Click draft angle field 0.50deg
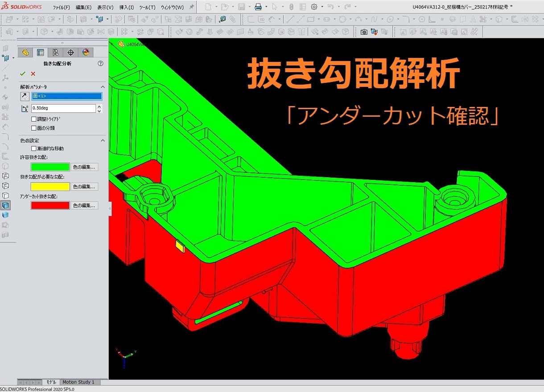Screen dimensions: 544x392 63,108
